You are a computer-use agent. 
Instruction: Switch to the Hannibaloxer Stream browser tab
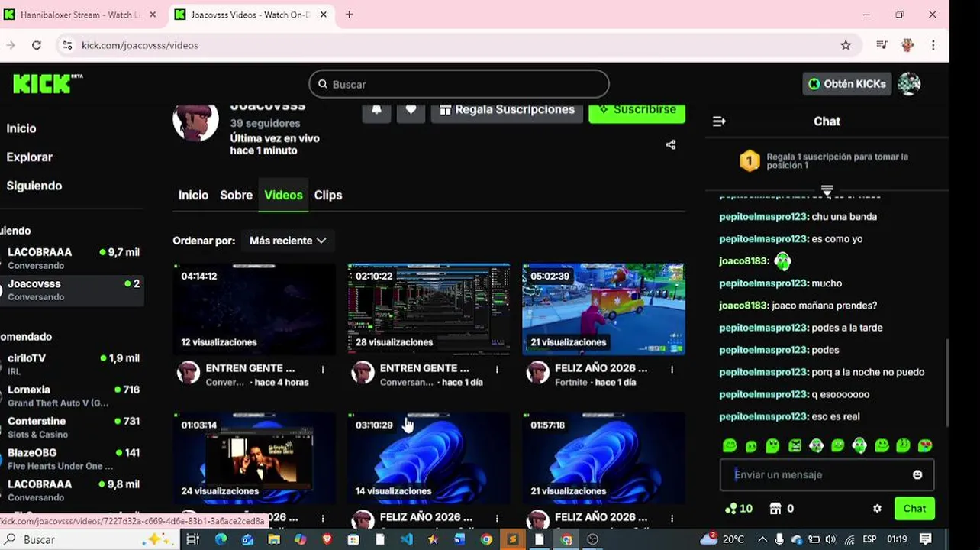(81, 15)
